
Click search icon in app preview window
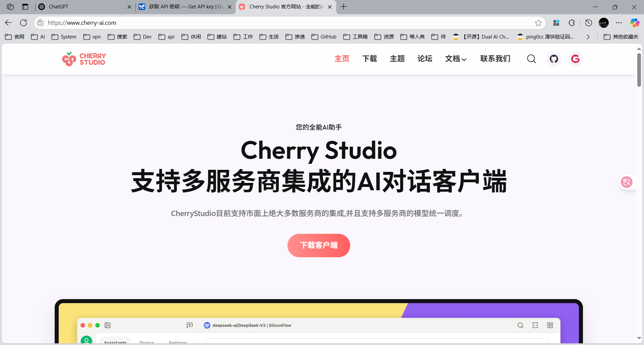[x=520, y=325]
